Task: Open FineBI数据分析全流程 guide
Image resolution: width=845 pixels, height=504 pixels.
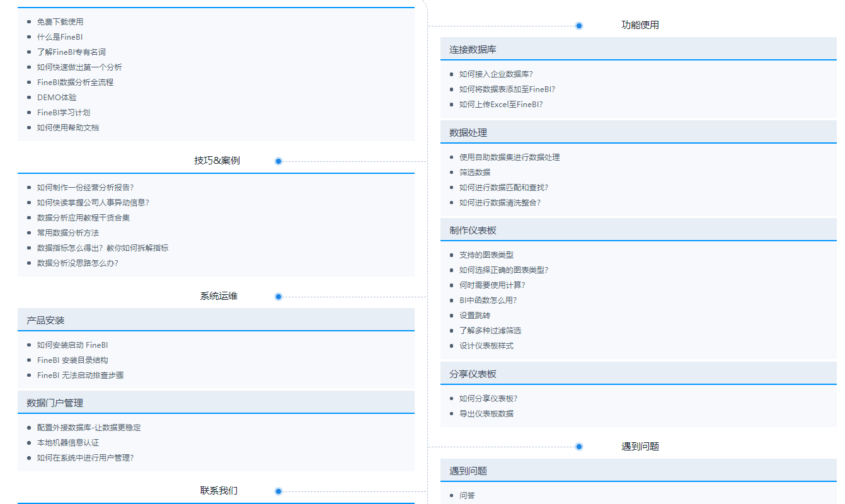Action: click(75, 83)
